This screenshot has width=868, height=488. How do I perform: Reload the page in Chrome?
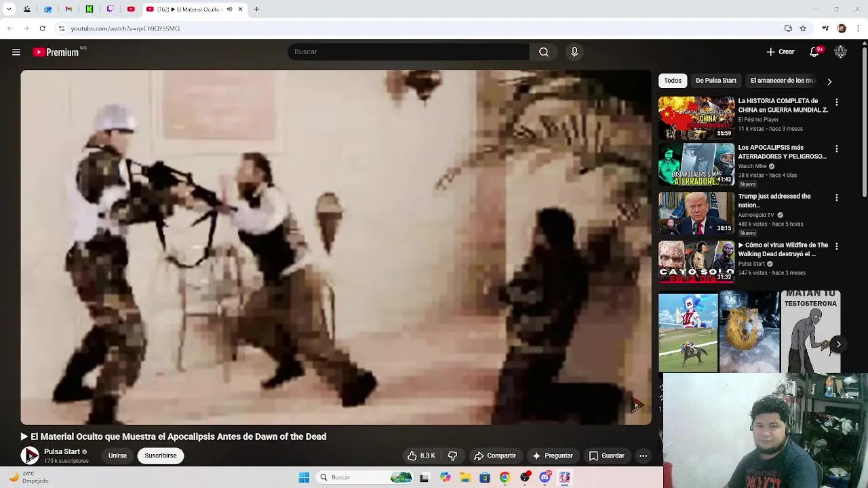point(42,28)
